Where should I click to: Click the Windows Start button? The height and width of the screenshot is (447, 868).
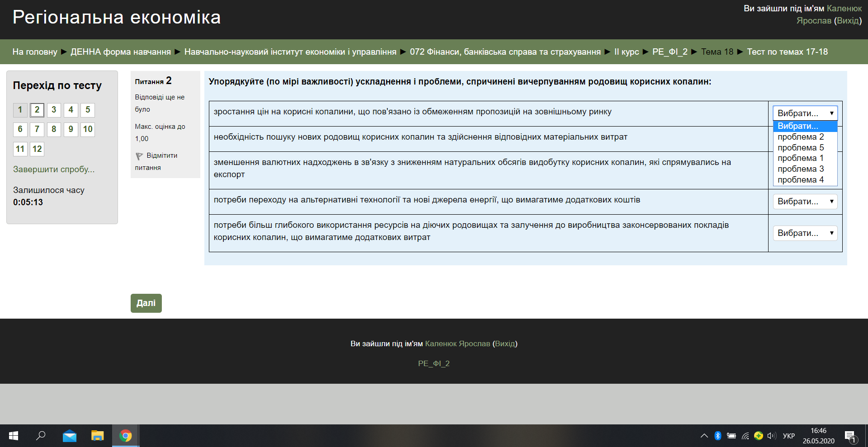coord(13,435)
